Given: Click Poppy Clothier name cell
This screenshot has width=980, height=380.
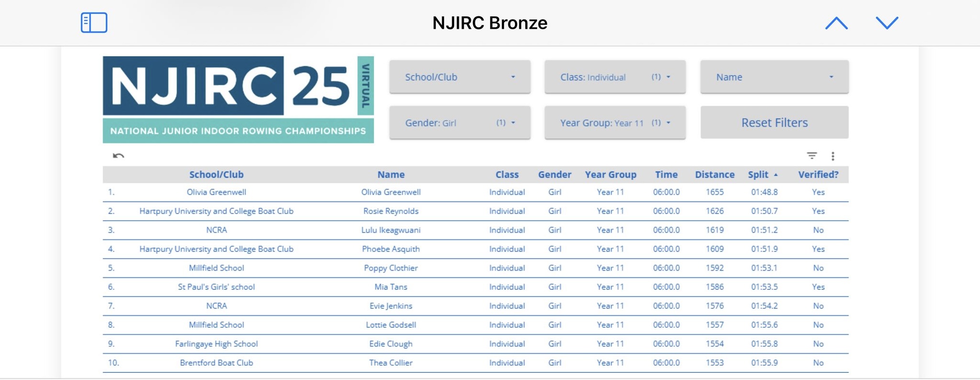Looking at the screenshot, I should 391,268.
